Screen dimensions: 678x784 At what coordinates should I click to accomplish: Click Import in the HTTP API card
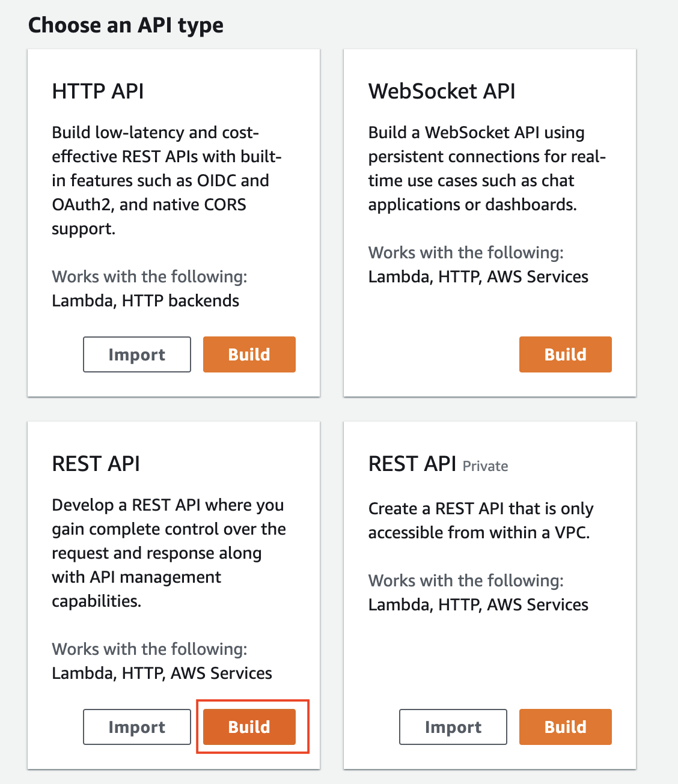pyautogui.click(x=136, y=354)
